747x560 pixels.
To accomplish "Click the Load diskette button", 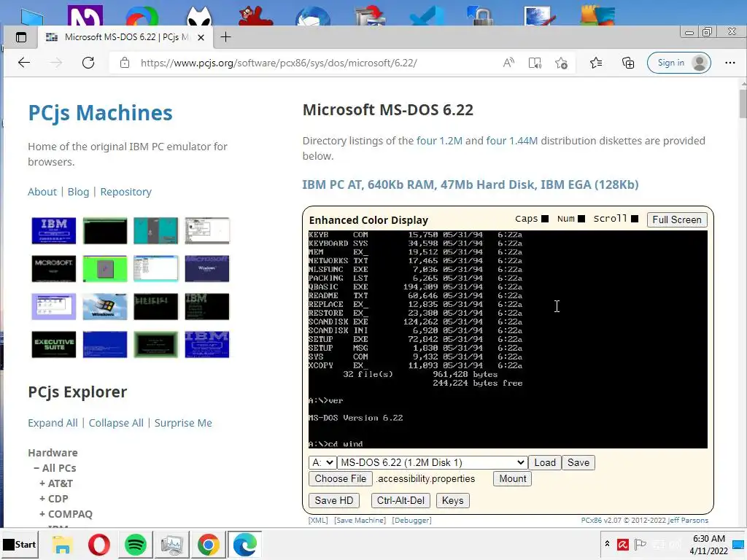I will point(544,462).
